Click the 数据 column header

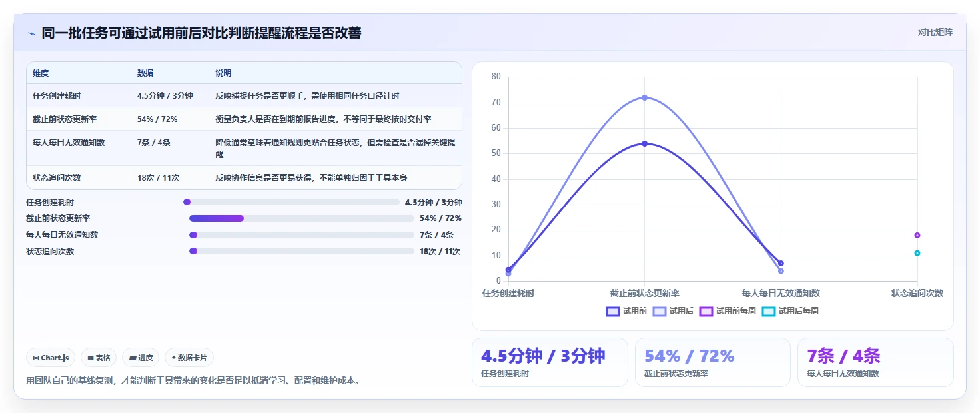coord(145,73)
